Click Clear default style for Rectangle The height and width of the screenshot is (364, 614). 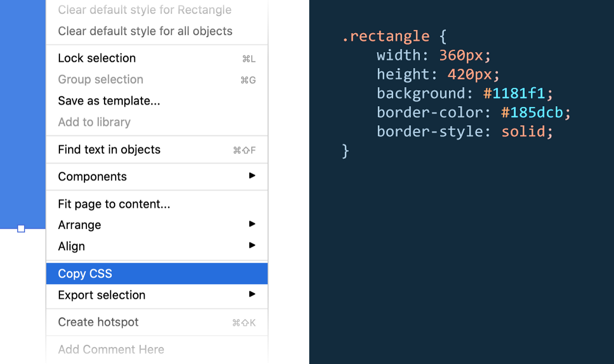144,9
